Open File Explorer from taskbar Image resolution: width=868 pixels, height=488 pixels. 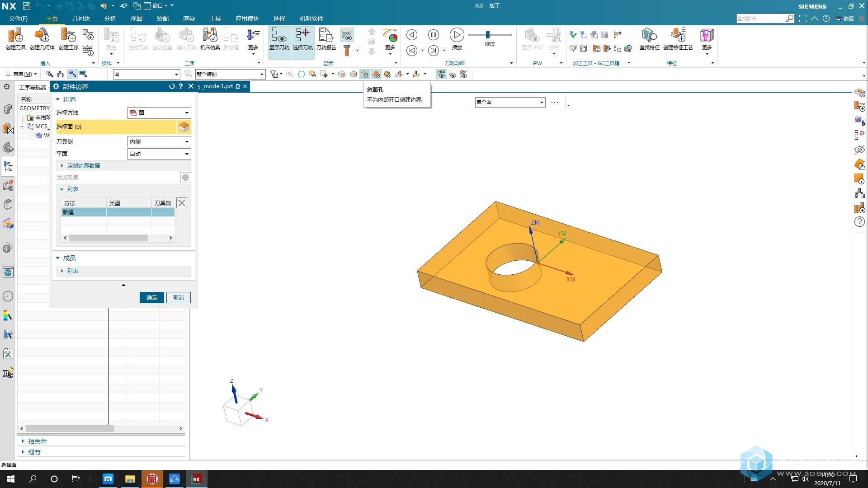pyautogui.click(x=130, y=479)
